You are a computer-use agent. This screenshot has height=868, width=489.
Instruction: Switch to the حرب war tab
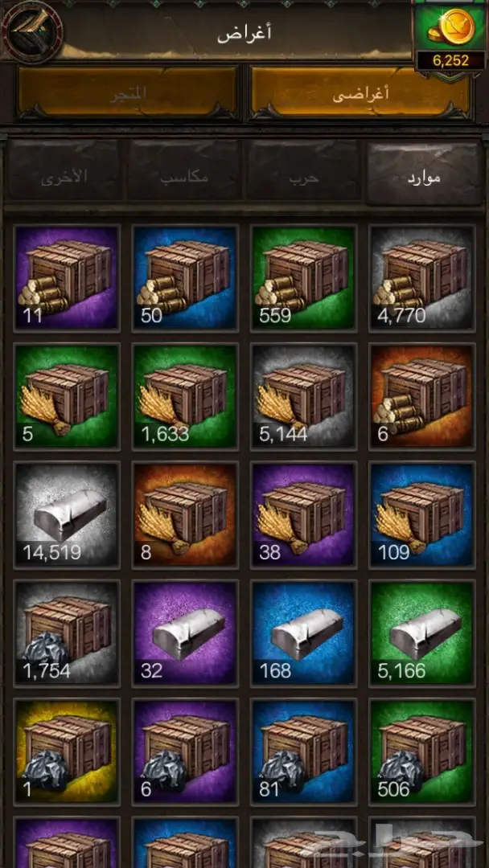(x=304, y=172)
